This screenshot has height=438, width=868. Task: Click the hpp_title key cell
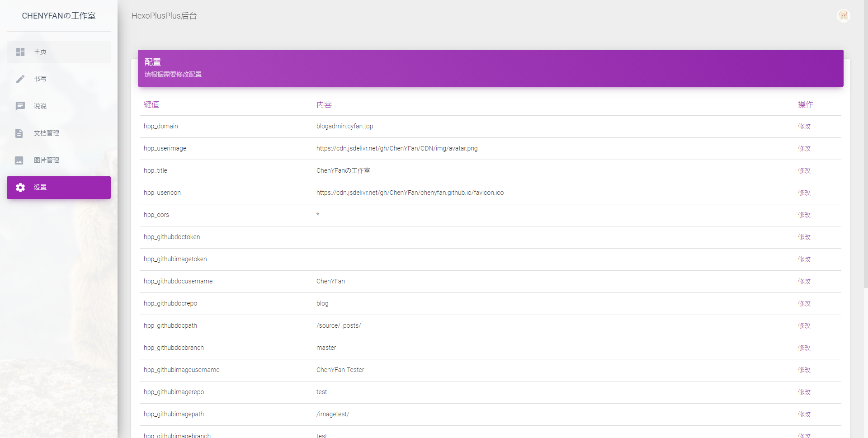click(156, 170)
